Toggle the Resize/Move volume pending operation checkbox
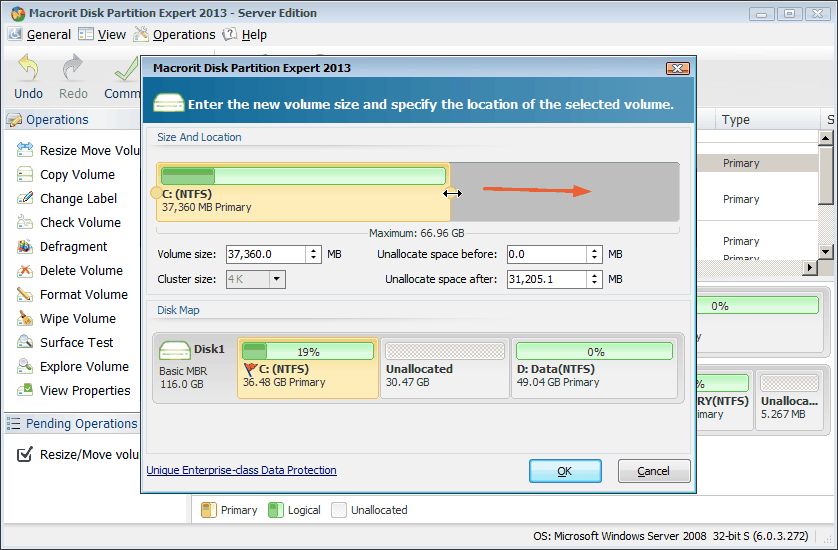This screenshot has width=838, height=550. click(x=25, y=454)
